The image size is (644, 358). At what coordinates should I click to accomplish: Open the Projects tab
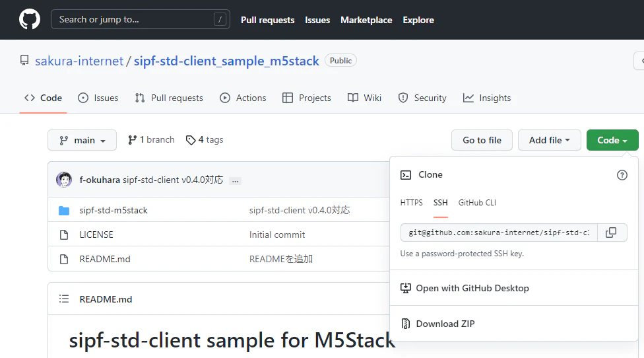point(306,98)
